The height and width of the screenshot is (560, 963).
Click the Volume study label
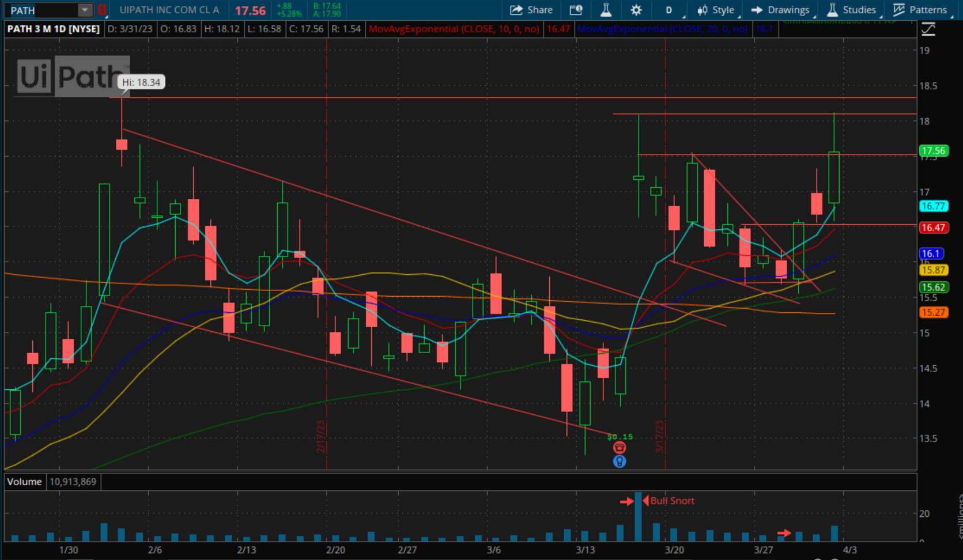[x=24, y=482]
